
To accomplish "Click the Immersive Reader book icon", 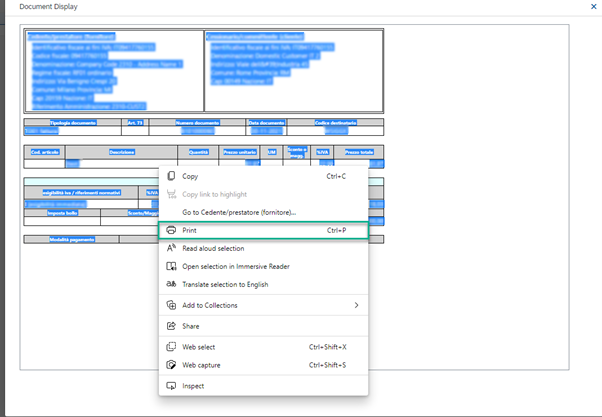I will coord(170,266).
